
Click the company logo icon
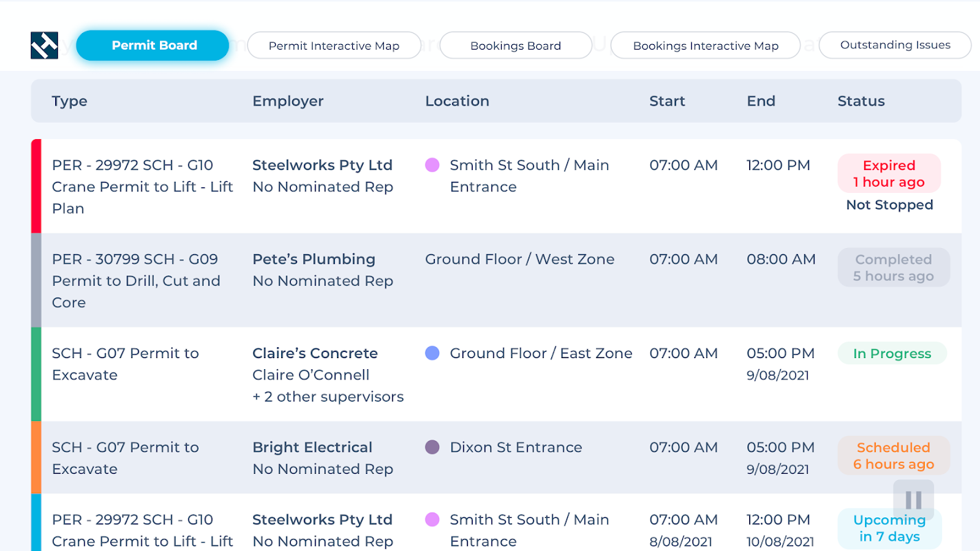44,45
